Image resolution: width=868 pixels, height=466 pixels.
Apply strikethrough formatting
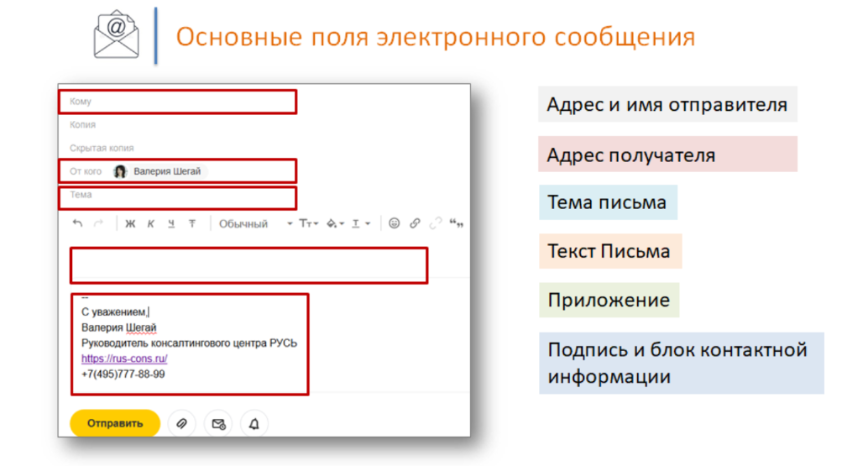[x=192, y=223]
